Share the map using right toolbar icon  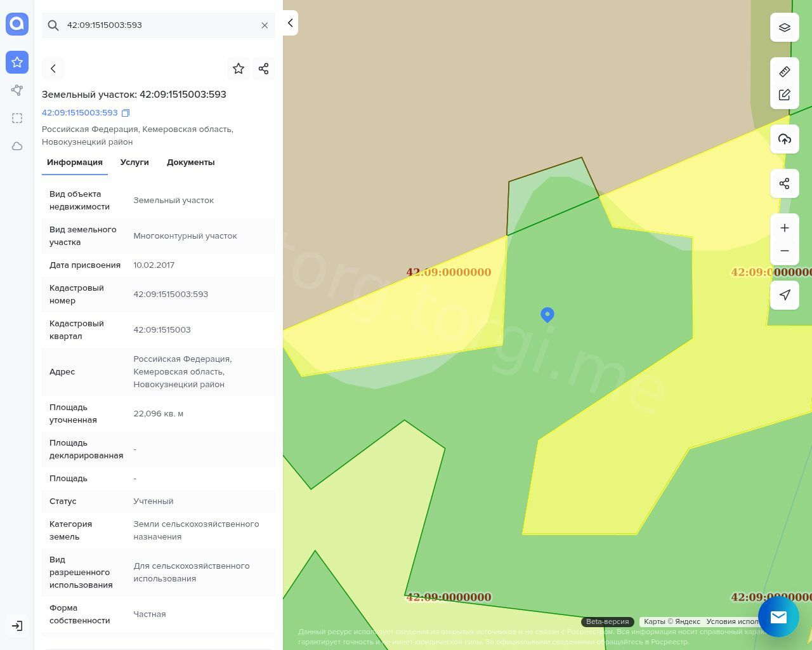pos(784,183)
